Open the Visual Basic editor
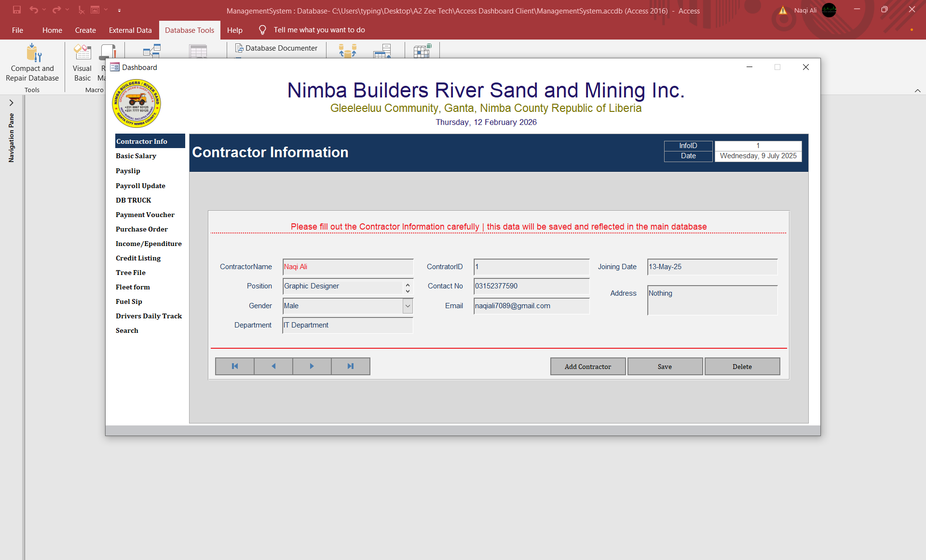The height and width of the screenshot is (560, 926). [x=82, y=63]
